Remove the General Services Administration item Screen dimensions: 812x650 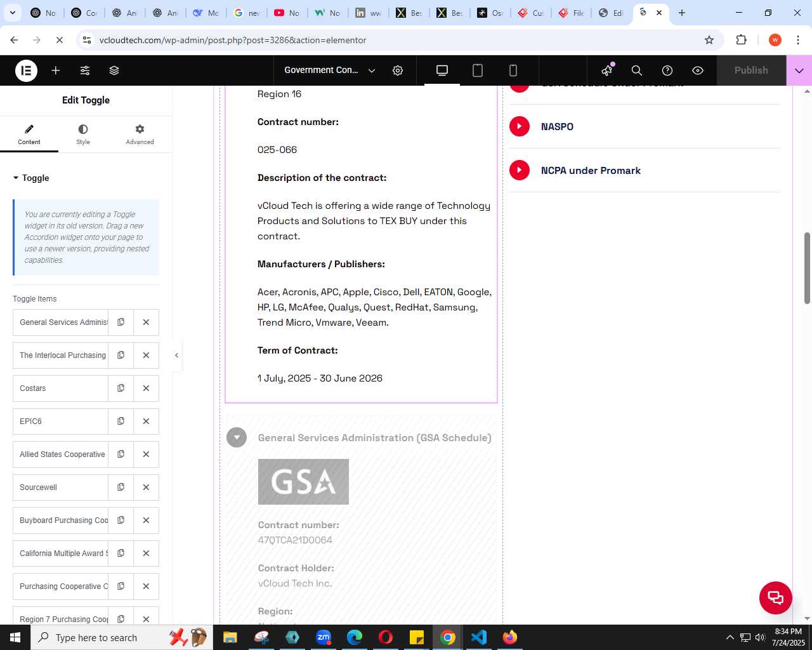coord(146,322)
